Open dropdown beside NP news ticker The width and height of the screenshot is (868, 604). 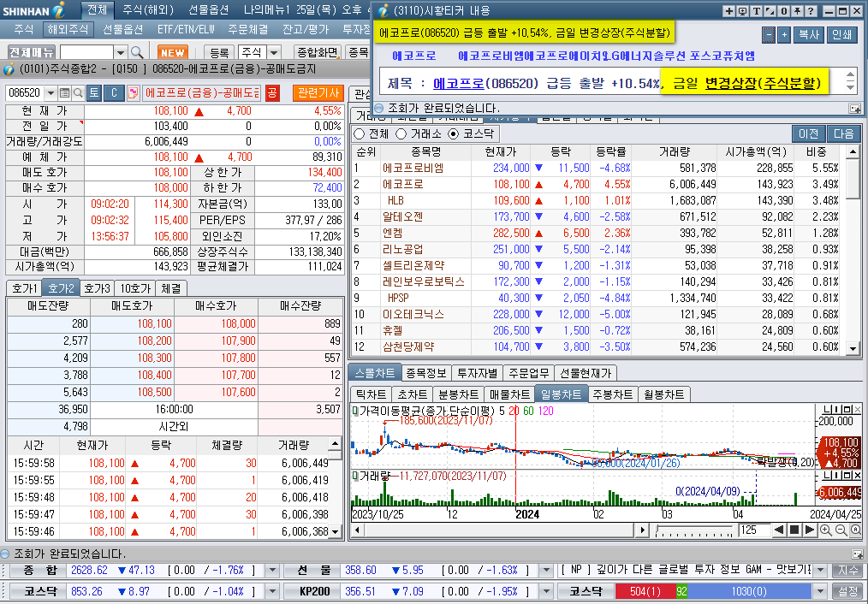coord(820,571)
